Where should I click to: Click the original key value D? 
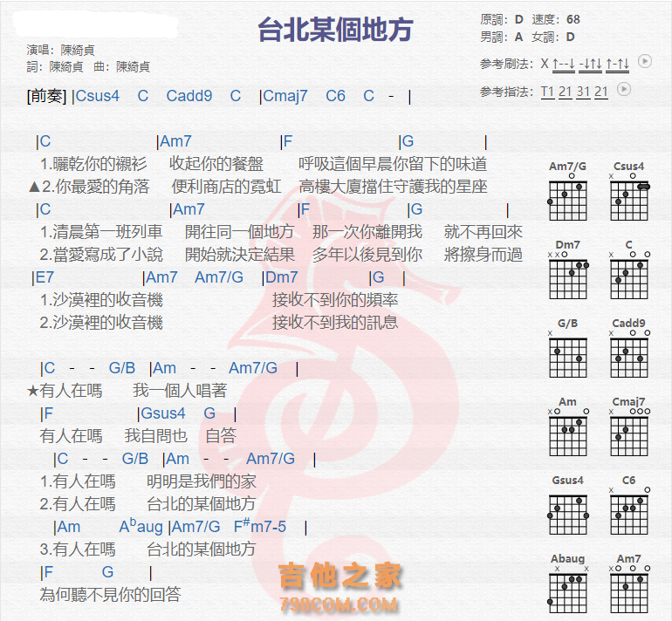tap(519, 19)
